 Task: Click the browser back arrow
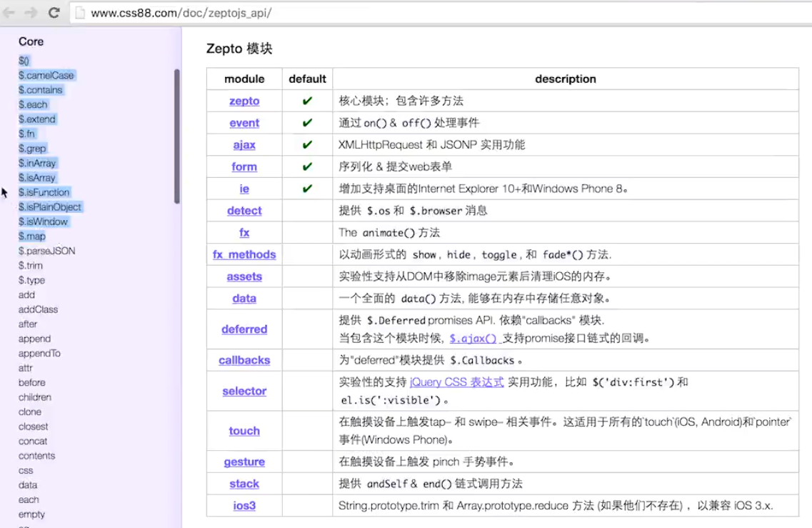tap(9, 12)
